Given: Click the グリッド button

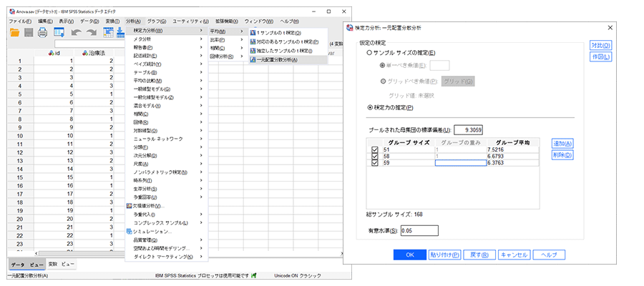Looking at the screenshot, I should 458,82.
